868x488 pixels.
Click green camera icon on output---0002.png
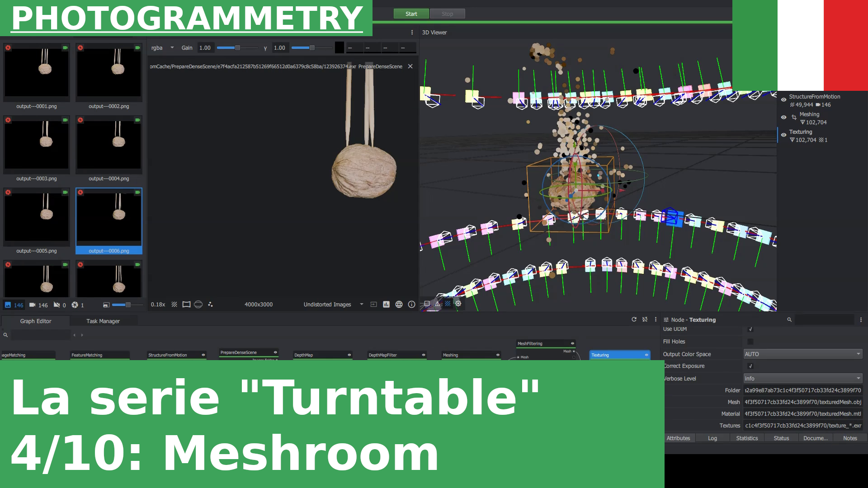click(137, 47)
